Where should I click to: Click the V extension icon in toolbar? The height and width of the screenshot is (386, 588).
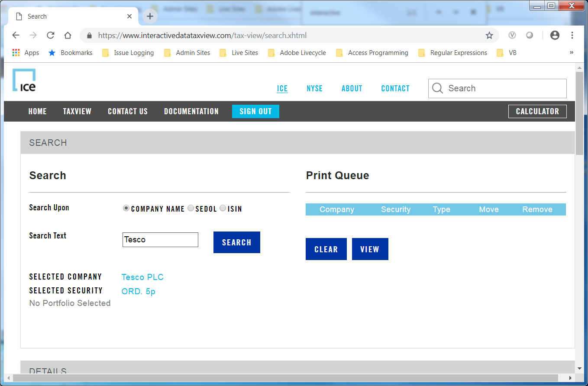point(512,35)
